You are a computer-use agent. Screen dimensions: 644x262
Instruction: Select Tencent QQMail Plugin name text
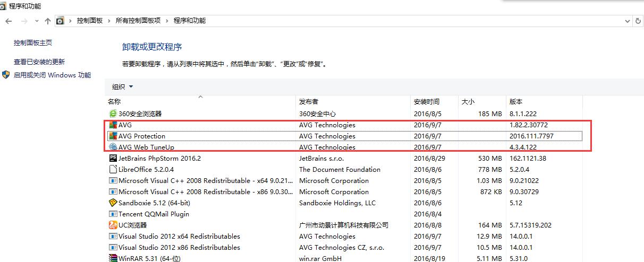[x=154, y=214]
